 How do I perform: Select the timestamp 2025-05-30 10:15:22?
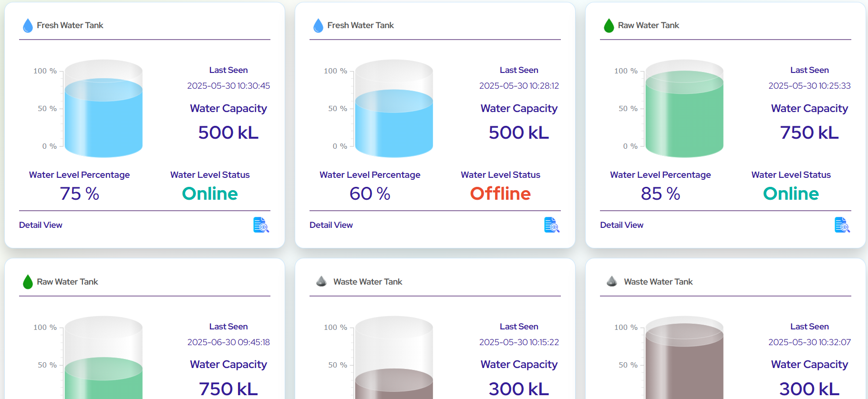519,342
